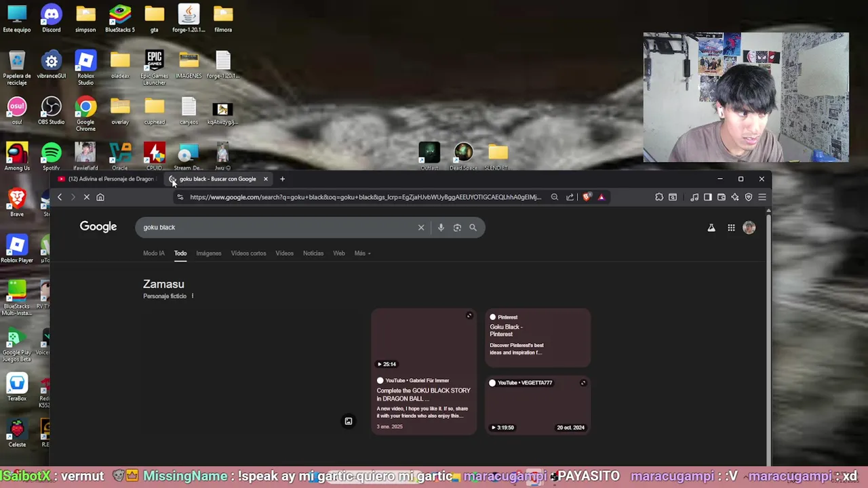Screen dimensions: 868x488
Task: Open the Brave hamburger main menu
Action: click(x=762, y=197)
